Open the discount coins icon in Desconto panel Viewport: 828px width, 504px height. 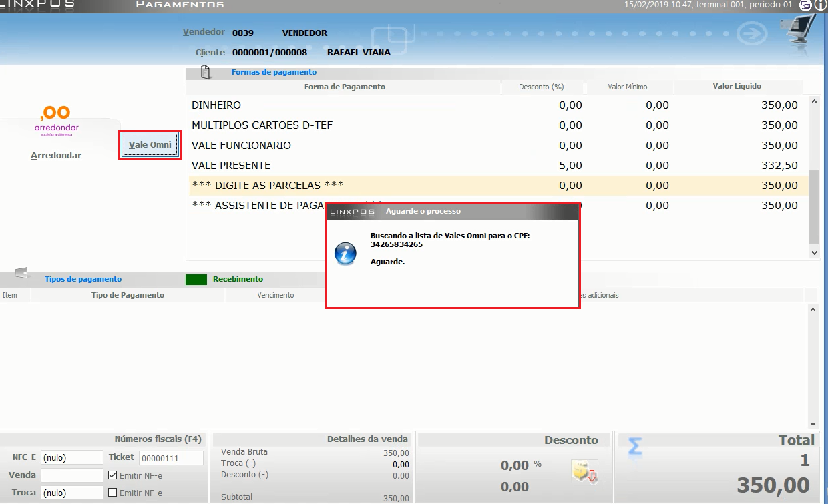(x=584, y=471)
